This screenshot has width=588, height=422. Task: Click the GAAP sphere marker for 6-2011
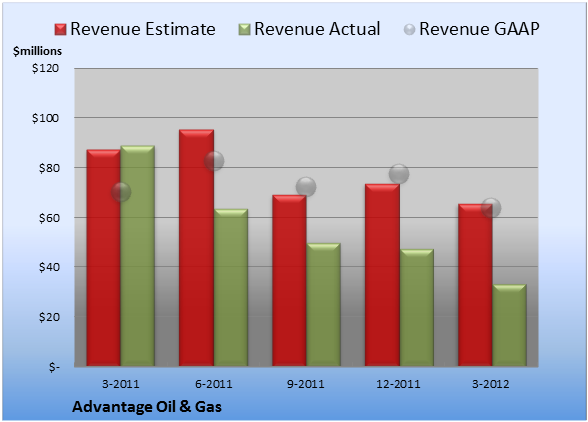(x=214, y=161)
